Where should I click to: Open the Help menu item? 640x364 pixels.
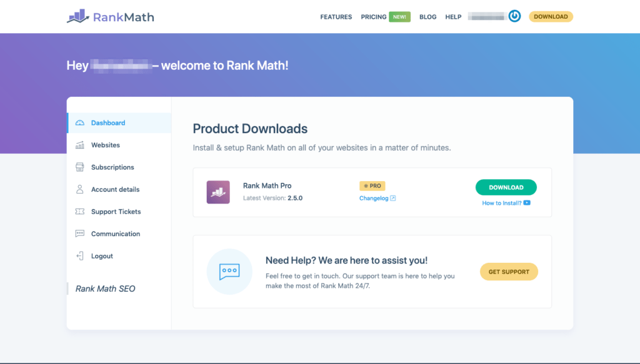453,17
